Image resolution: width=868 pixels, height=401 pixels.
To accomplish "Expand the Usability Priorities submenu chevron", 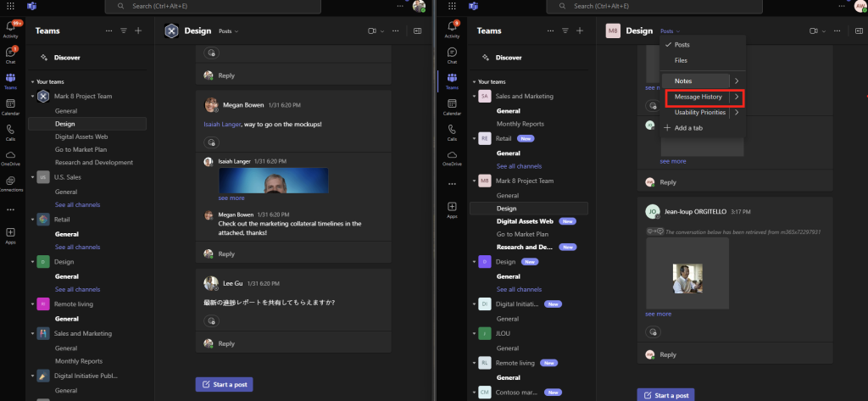I will tap(737, 113).
